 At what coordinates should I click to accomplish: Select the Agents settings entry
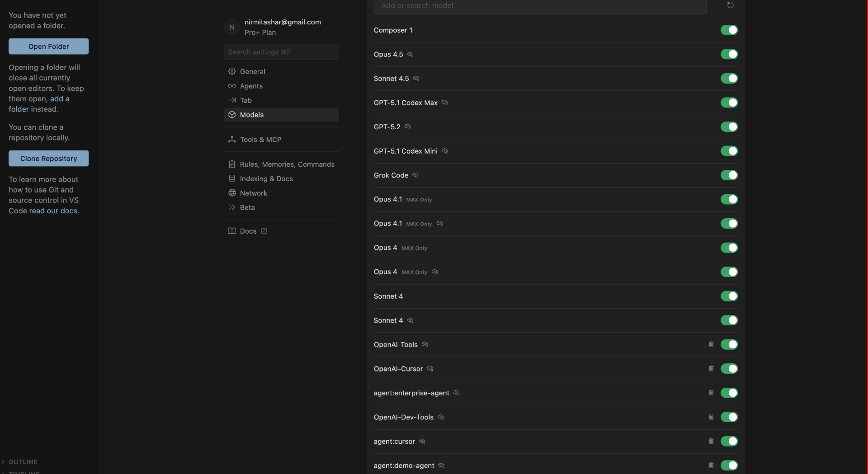[251, 86]
